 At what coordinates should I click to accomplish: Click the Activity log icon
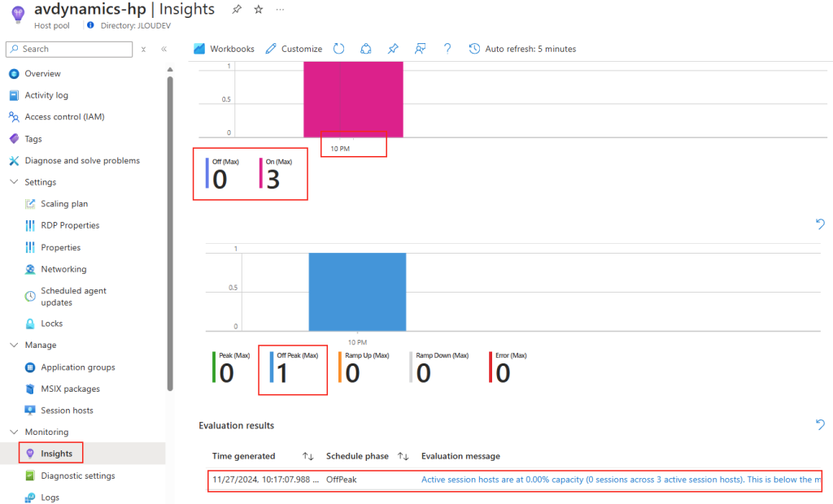coord(15,96)
